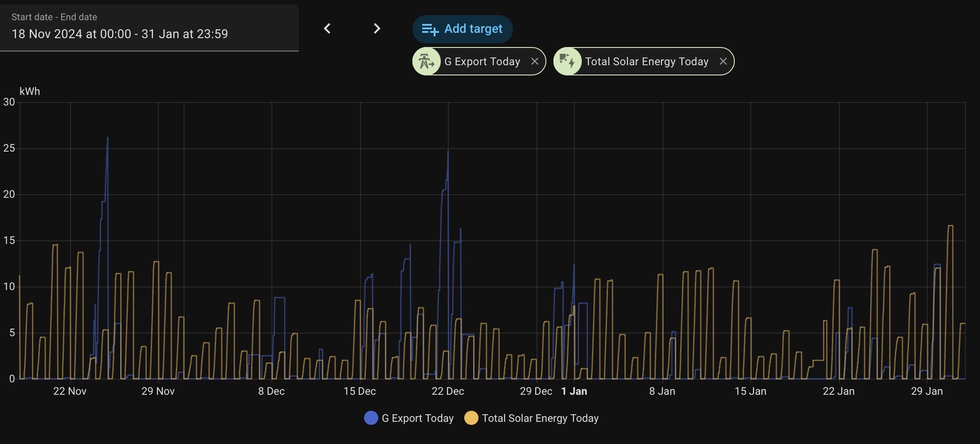980x444 pixels.
Task: Click the 29 Dec axis label
Action: (x=536, y=392)
